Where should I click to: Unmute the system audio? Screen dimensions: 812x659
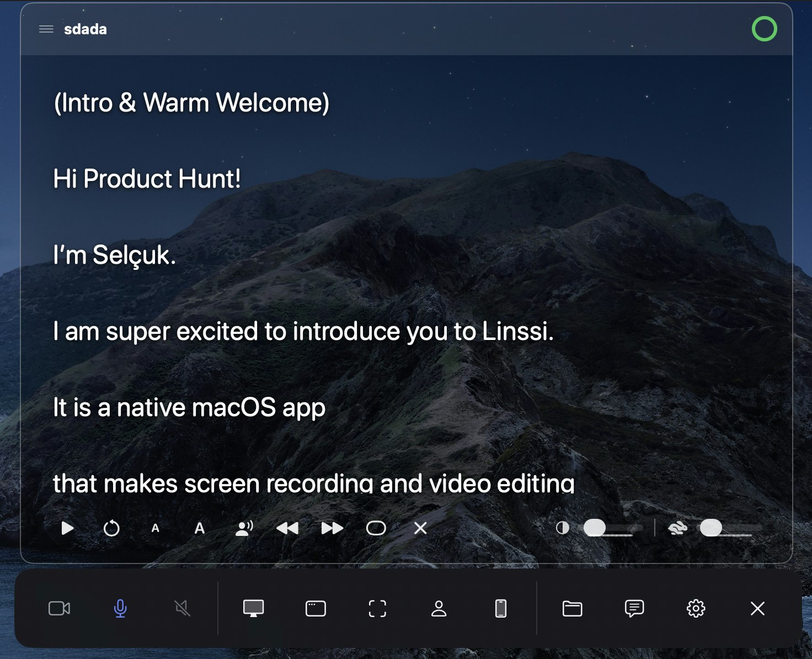[183, 609]
